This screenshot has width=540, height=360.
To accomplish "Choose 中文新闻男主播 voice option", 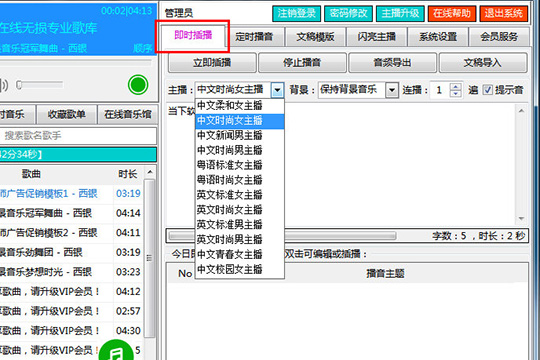I will pyautogui.click(x=240, y=135).
